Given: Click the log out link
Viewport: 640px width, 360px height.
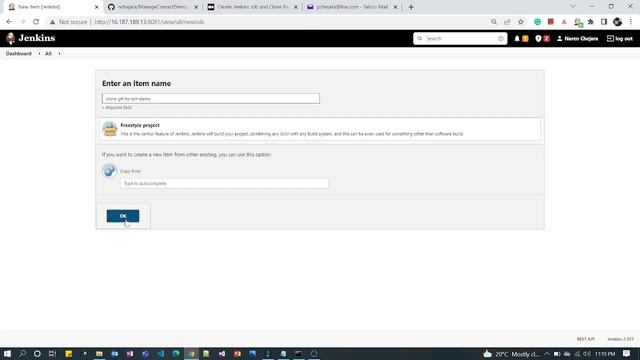Looking at the screenshot, I should point(620,38).
